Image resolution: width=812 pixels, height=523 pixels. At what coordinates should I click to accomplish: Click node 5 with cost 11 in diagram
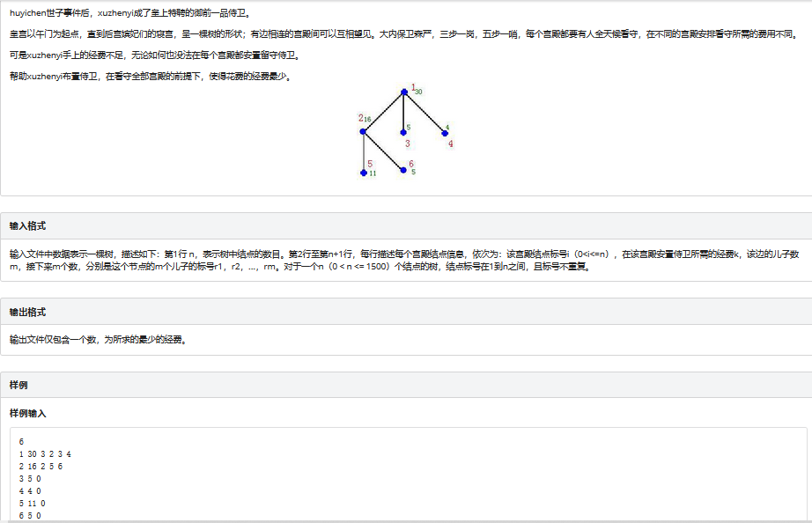pyautogui.click(x=364, y=173)
